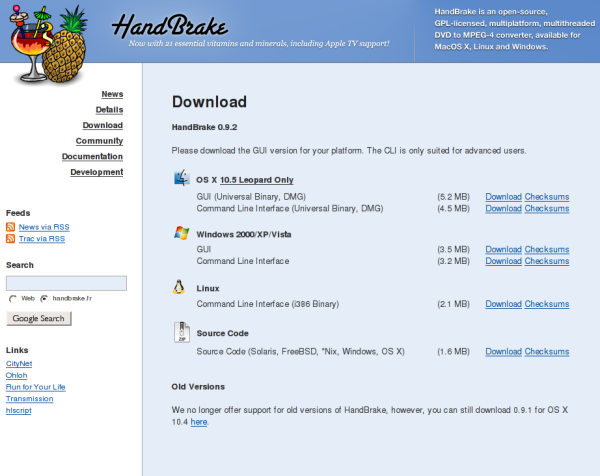
Task: Click the 'Linux' section heading
Action: 208,289
